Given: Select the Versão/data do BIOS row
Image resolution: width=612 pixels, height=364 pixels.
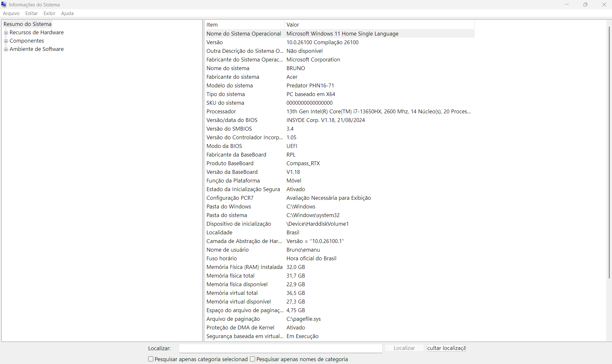Looking at the screenshot, I should pyautogui.click(x=340, y=120).
